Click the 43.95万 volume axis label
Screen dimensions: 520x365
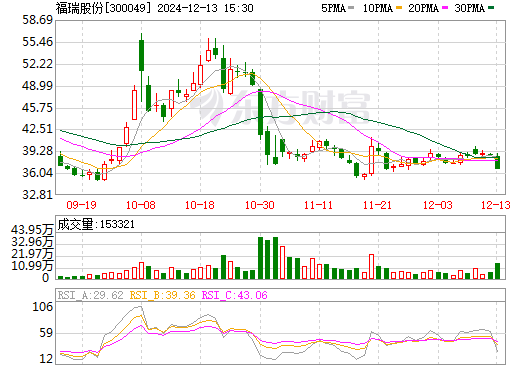click(32, 230)
